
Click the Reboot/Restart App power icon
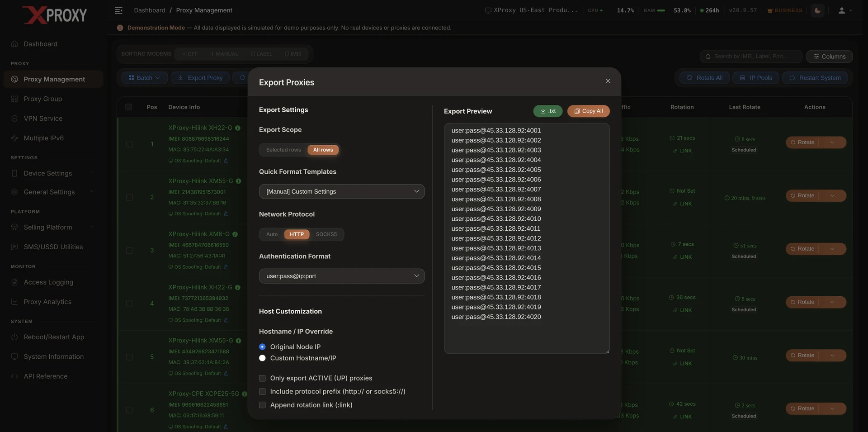coord(14,337)
